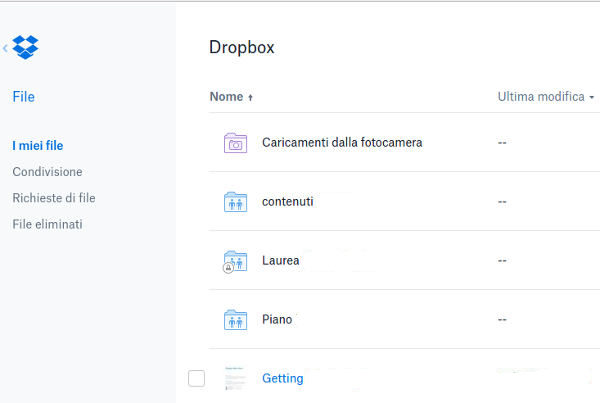This screenshot has height=403, width=600.
Task: Click the -- modified value for contenuti
Action: click(502, 202)
